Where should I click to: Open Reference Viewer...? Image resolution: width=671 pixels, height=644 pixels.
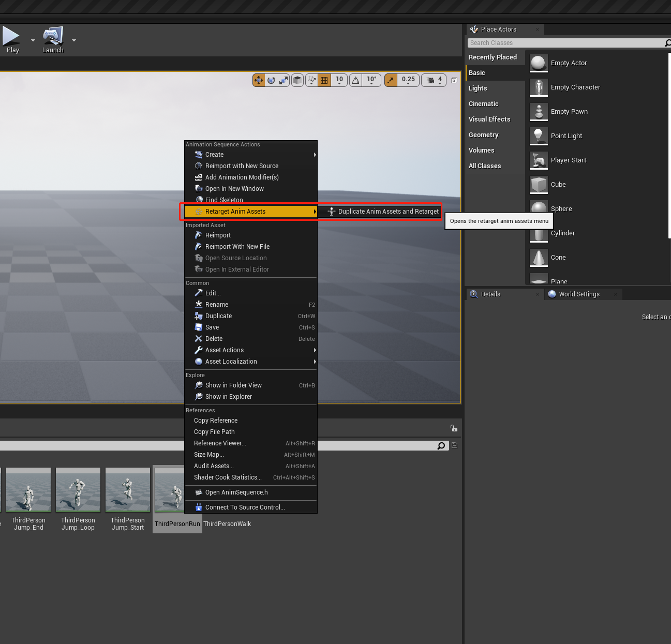251,443
